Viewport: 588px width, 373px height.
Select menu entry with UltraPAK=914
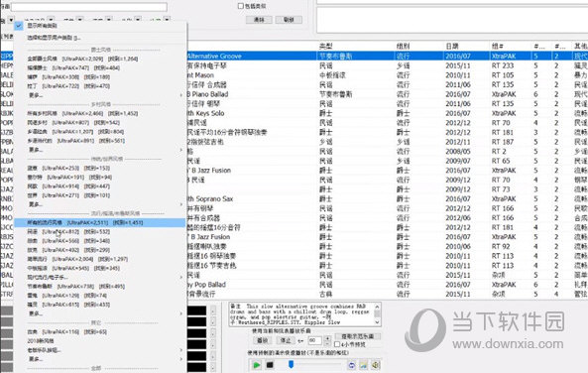[100, 186]
